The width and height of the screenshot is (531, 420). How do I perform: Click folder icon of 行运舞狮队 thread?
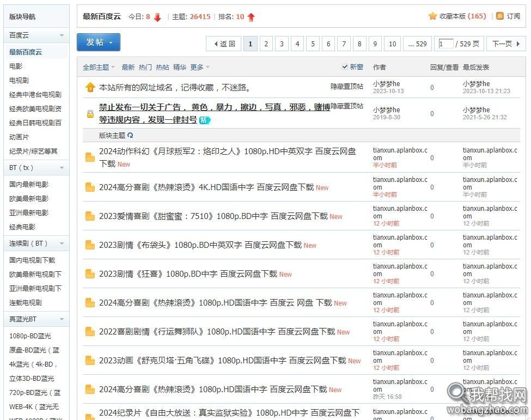tap(90, 331)
